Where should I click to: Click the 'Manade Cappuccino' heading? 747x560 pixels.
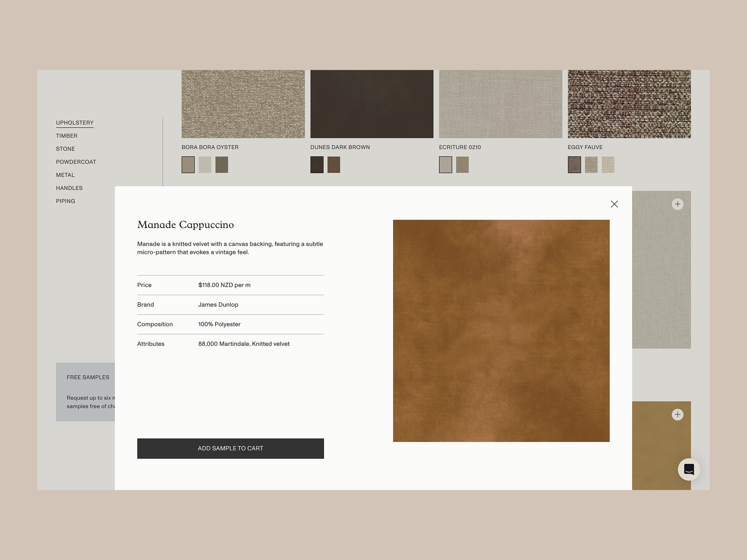(x=185, y=225)
